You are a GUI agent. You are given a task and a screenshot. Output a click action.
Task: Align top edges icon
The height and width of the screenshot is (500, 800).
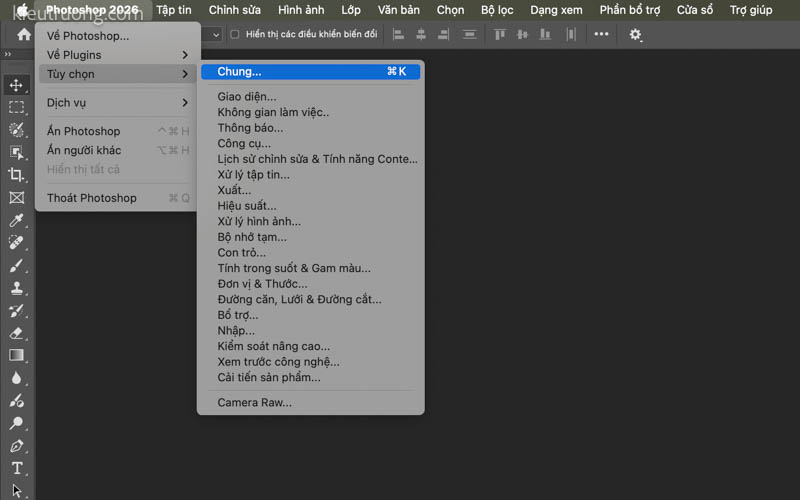coord(499,34)
